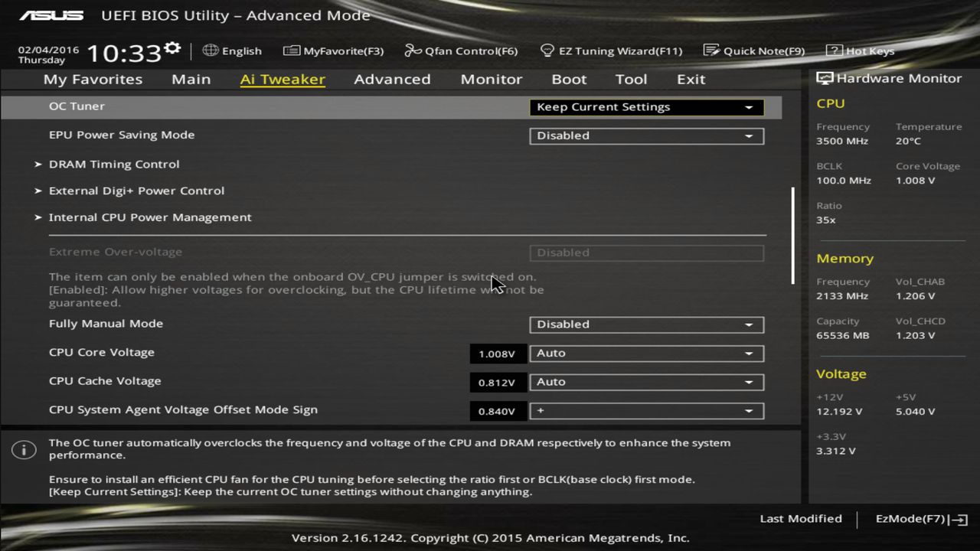
Task: Open MyFavorite(F3) from the top bar
Action: coord(333,51)
